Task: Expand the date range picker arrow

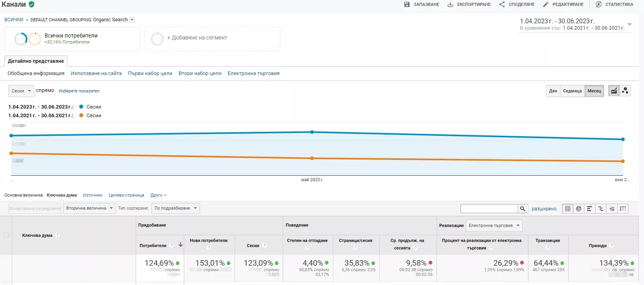Action: (x=629, y=24)
